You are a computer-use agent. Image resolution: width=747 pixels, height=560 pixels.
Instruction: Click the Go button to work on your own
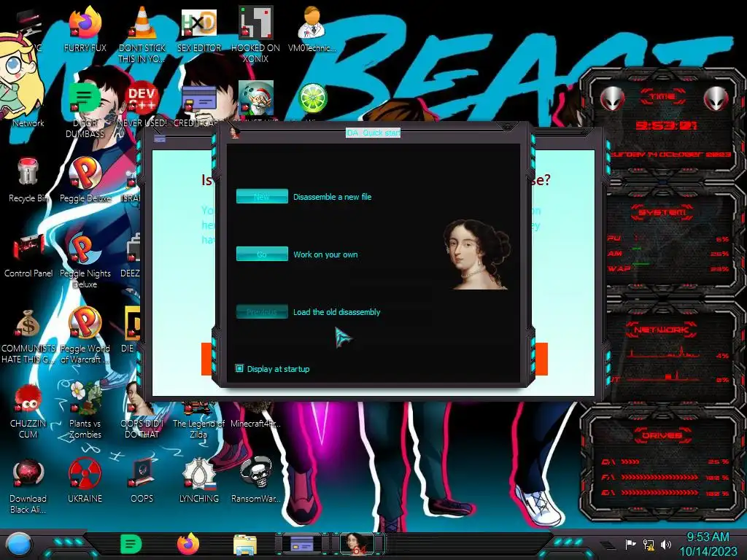[262, 254]
